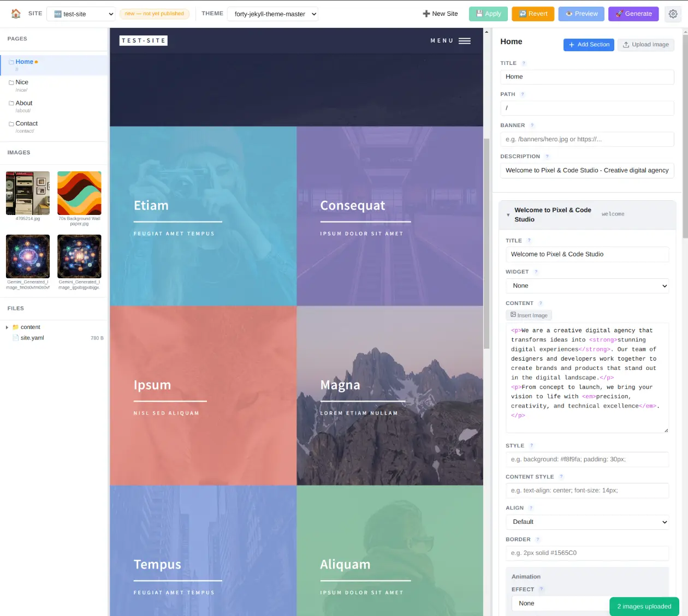Focus the PATH input field
The image size is (688, 616).
point(587,108)
